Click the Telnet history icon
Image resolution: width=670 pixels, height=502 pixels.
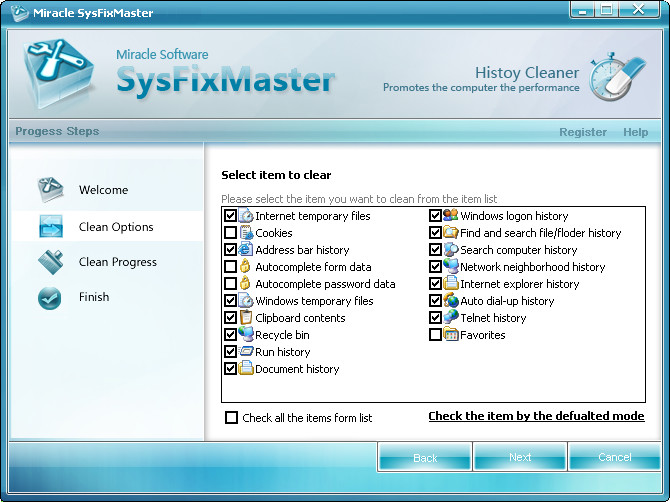pyautogui.click(x=451, y=317)
